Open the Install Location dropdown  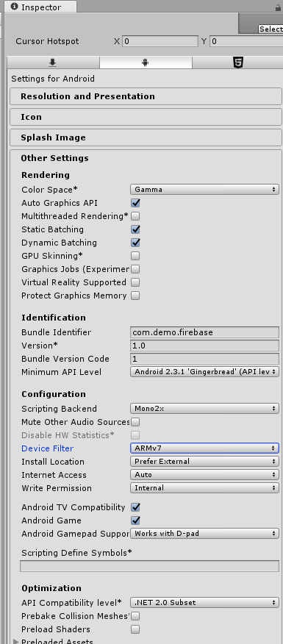click(x=204, y=461)
